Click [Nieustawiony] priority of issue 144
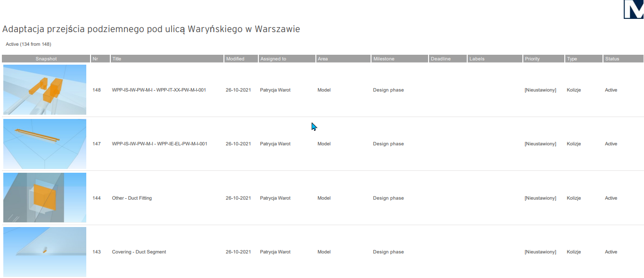This screenshot has height=278, width=644. pyautogui.click(x=540, y=198)
